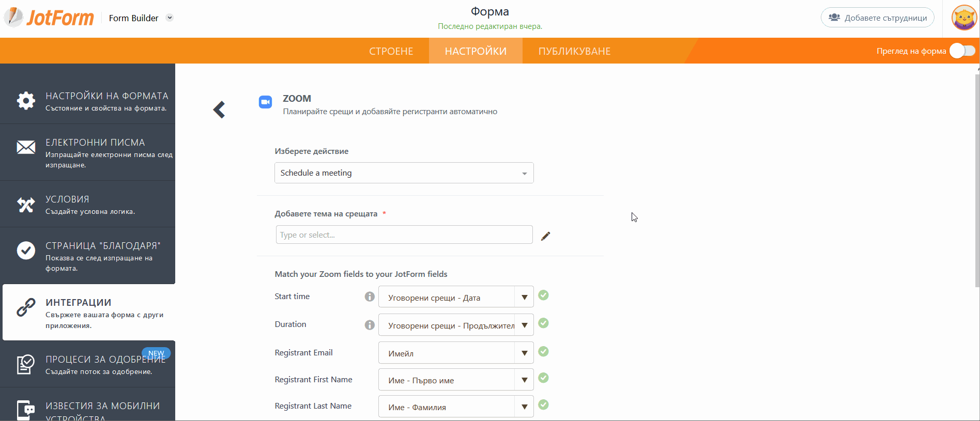Image resolution: width=980 pixels, height=421 pixels.
Task: Toggle the form preview switch
Action: 962,51
